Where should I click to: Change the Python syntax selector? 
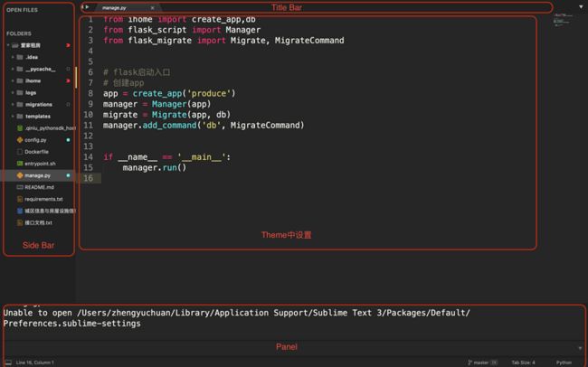pyautogui.click(x=564, y=362)
